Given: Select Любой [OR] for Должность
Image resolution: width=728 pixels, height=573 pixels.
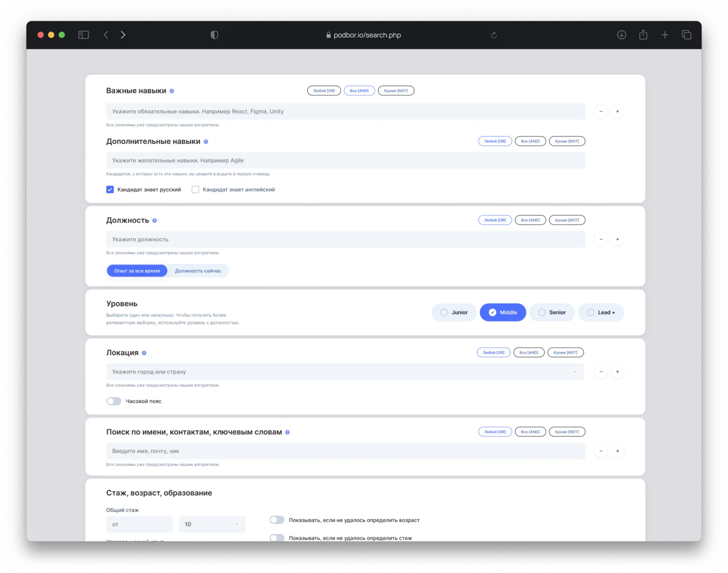Looking at the screenshot, I should [495, 220].
